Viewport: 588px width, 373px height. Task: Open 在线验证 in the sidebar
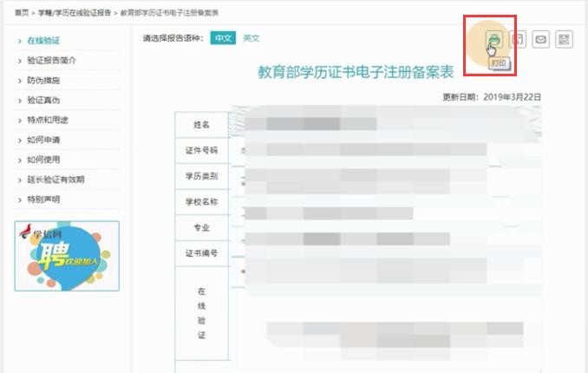(43, 41)
